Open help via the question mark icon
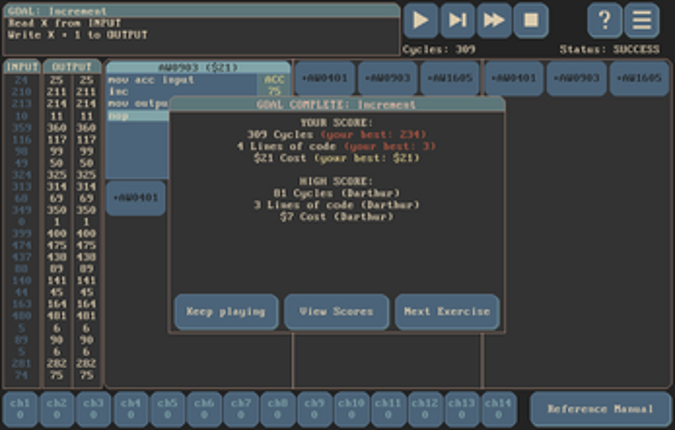675x430 pixels. coord(604,20)
